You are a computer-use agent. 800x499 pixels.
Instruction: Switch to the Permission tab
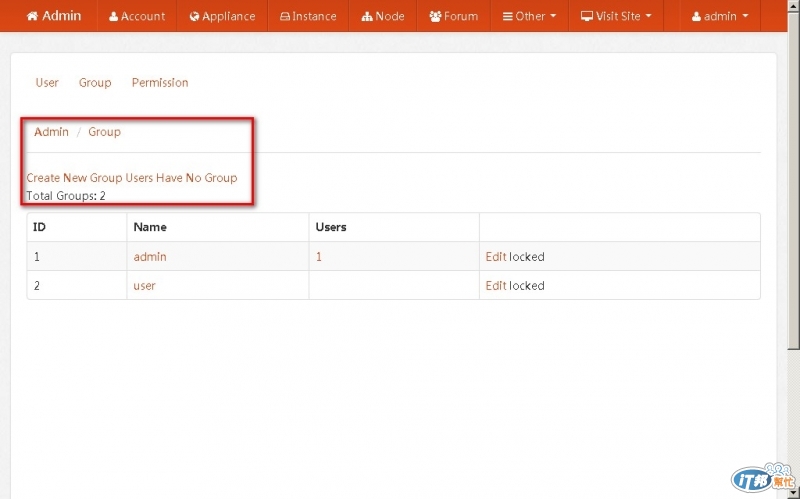click(x=160, y=83)
